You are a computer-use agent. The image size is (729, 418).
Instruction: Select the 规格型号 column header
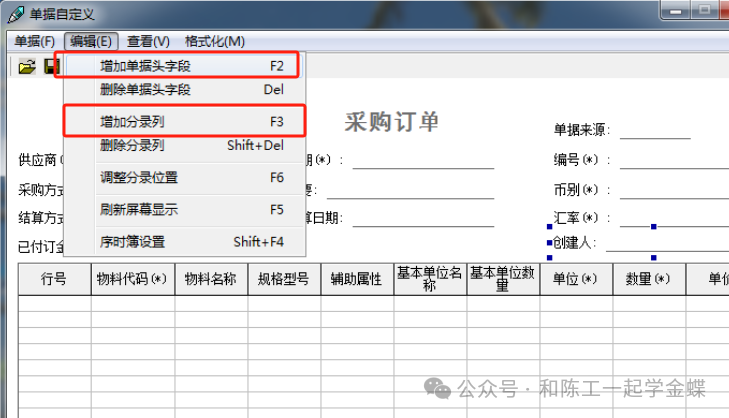pos(283,280)
